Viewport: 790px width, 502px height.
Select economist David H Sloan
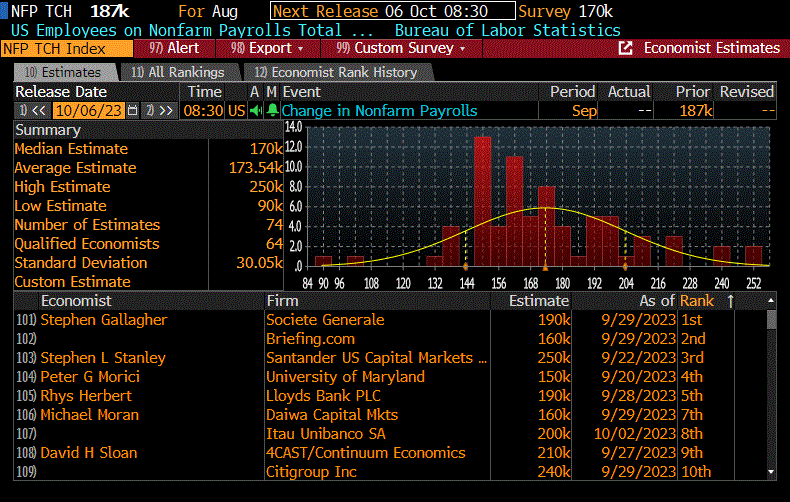89,453
